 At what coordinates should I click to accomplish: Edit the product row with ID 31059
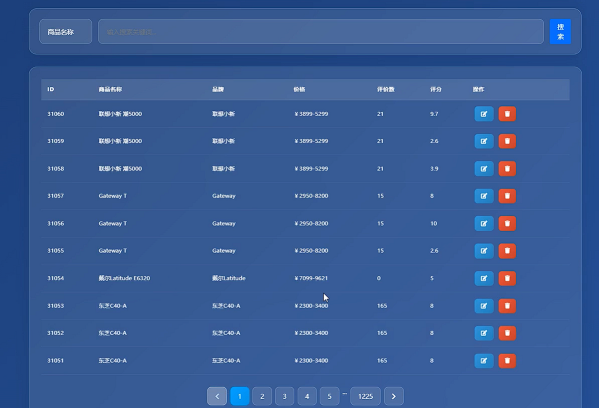[484, 141]
